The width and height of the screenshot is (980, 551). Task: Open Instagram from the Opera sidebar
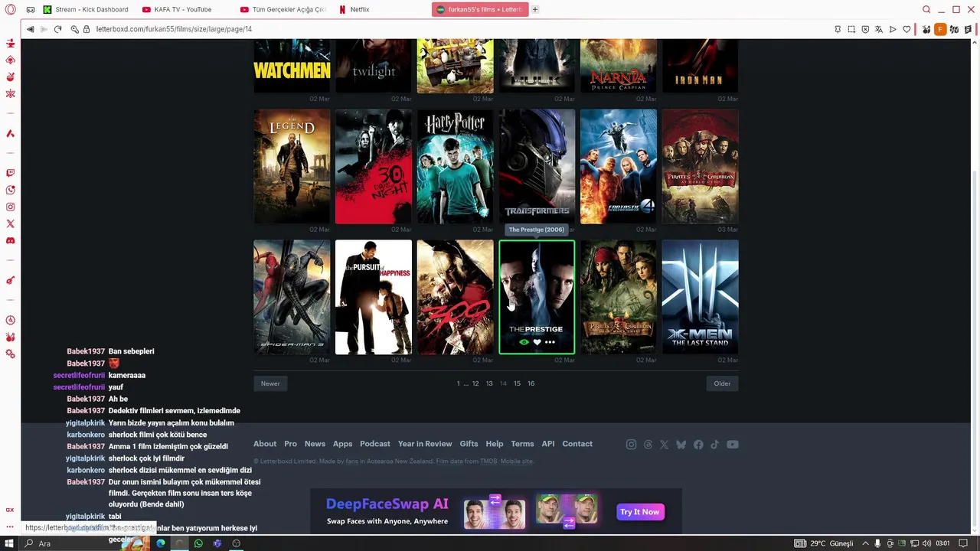tap(10, 207)
